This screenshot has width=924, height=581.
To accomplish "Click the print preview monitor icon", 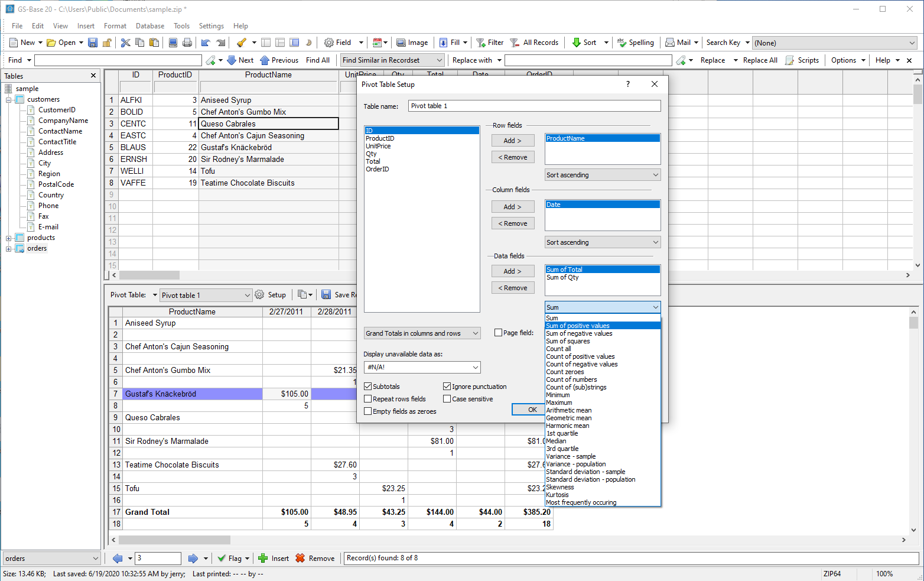I will [173, 43].
